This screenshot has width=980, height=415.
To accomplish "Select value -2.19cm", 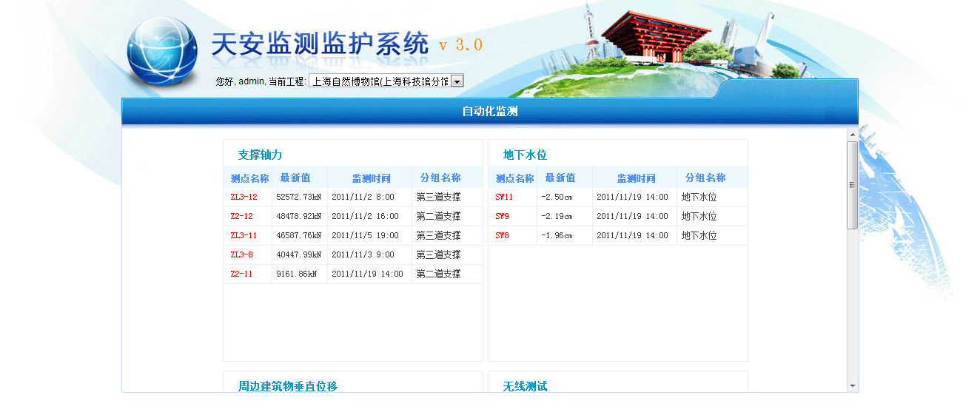I will [557, 217].
